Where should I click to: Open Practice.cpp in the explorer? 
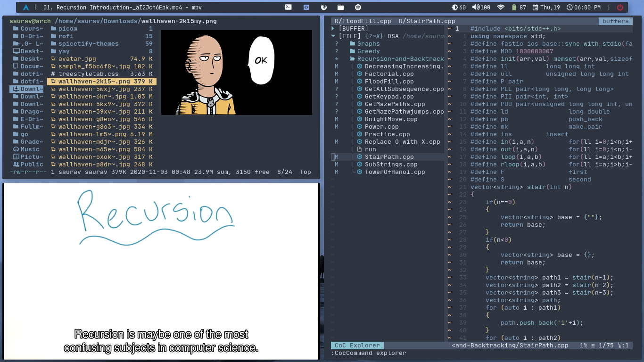tap(387, 134)
